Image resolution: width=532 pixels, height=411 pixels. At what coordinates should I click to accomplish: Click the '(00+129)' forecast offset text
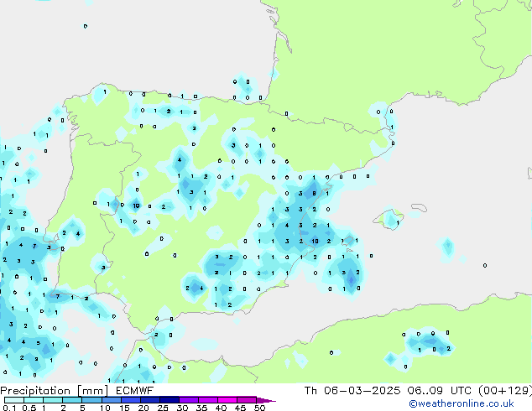(505, 391)
